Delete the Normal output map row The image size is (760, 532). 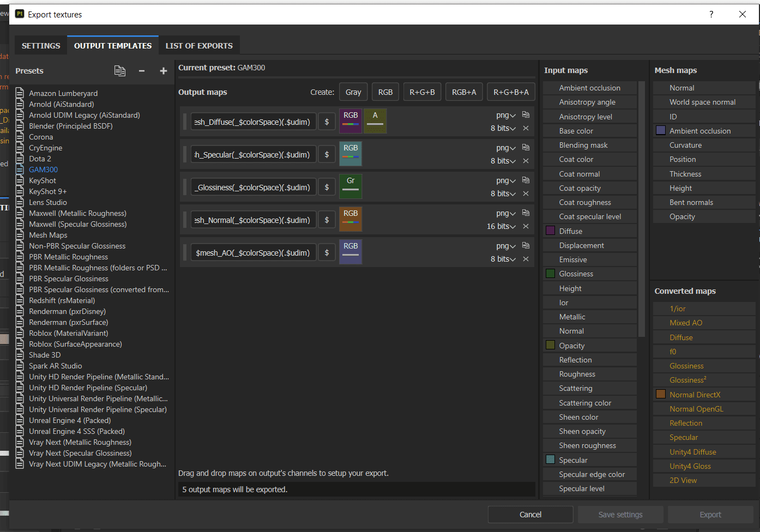[526, 226]
